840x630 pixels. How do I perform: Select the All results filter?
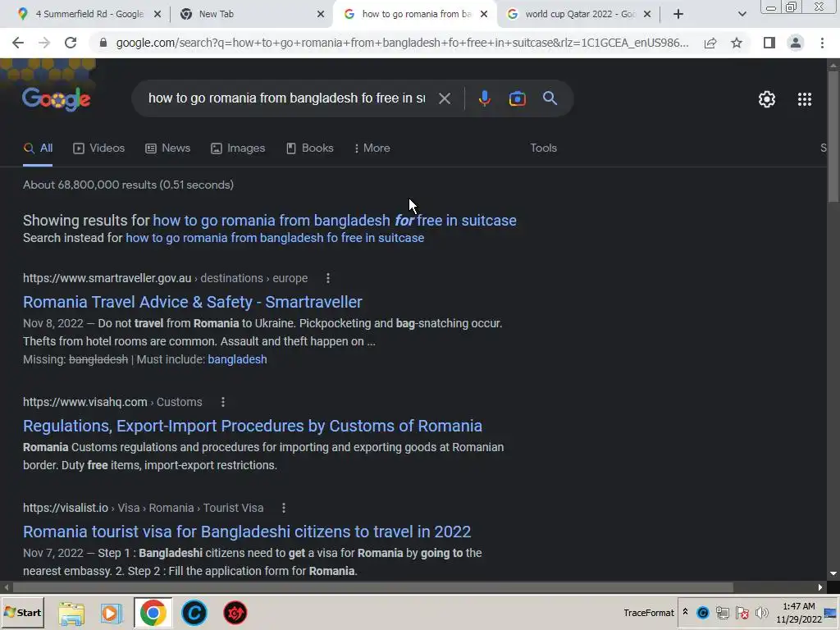[38, 148]
